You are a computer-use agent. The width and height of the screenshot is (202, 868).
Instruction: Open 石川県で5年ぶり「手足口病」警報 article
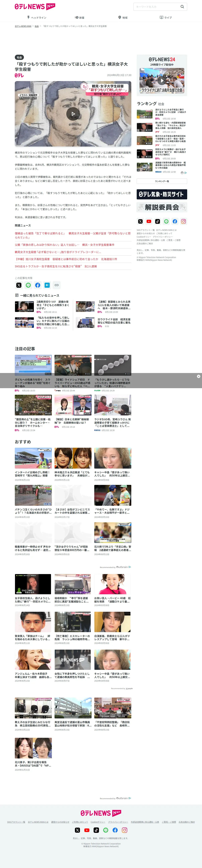point(113,548)
